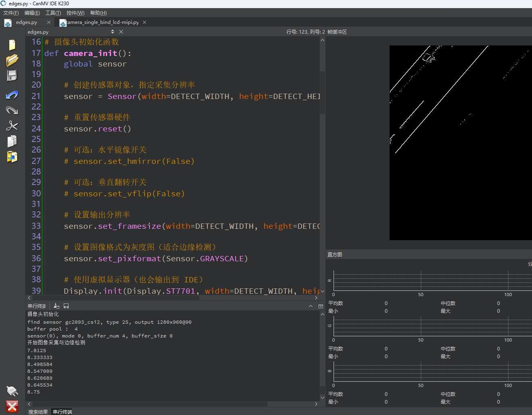Click the edge-detection frame buffer preview image
The width and height of the screenshot is (532, 415).
pos(461,143)
